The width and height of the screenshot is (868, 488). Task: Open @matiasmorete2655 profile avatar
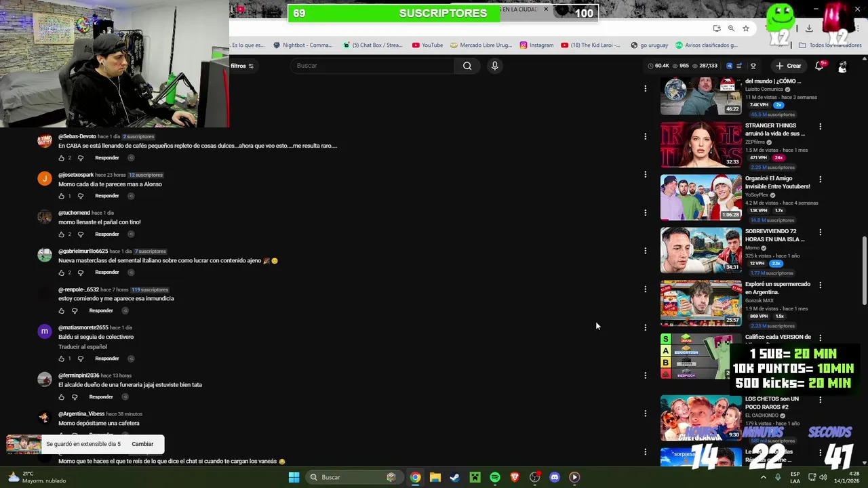[x=44, y=331]
